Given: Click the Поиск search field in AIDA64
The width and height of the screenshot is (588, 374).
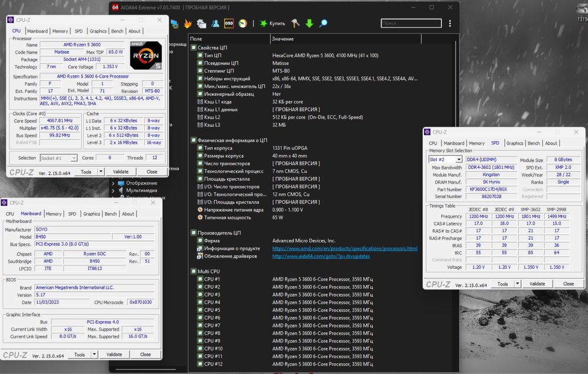Looking at the screenshot, I should point(411,24).
